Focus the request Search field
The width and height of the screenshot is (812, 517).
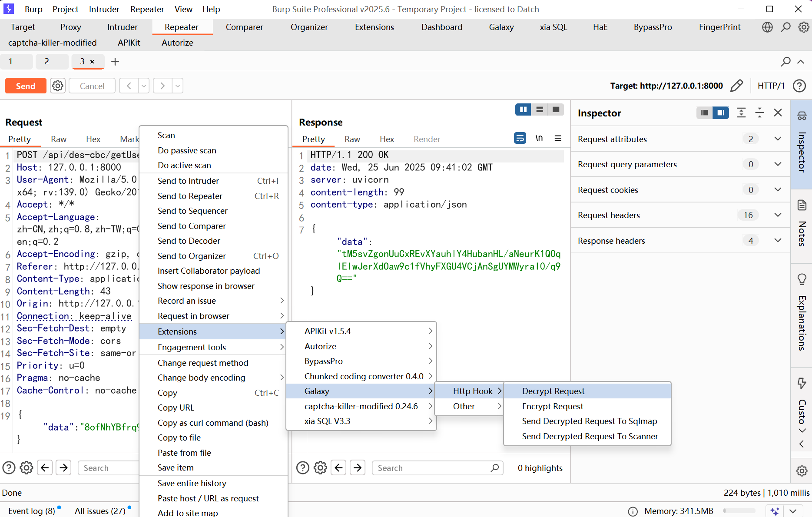108,468
